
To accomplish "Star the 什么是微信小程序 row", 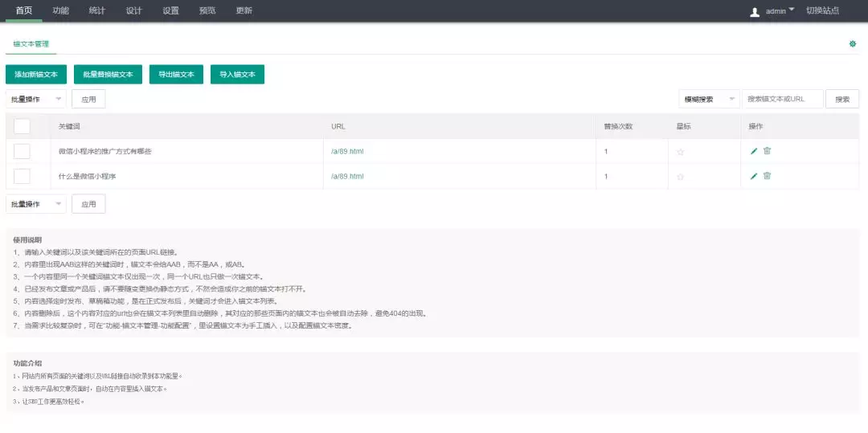I will pyautogui.click(x=680, y=177).
